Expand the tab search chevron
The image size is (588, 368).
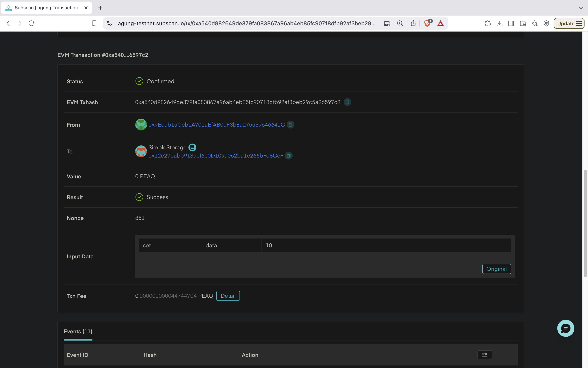tap(581, 8)
